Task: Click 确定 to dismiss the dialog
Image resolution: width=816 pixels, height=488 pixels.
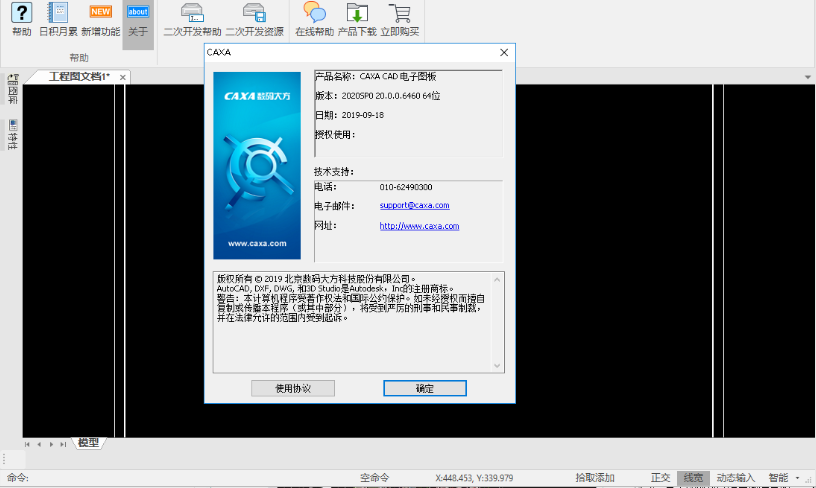Action: [425, 388]
